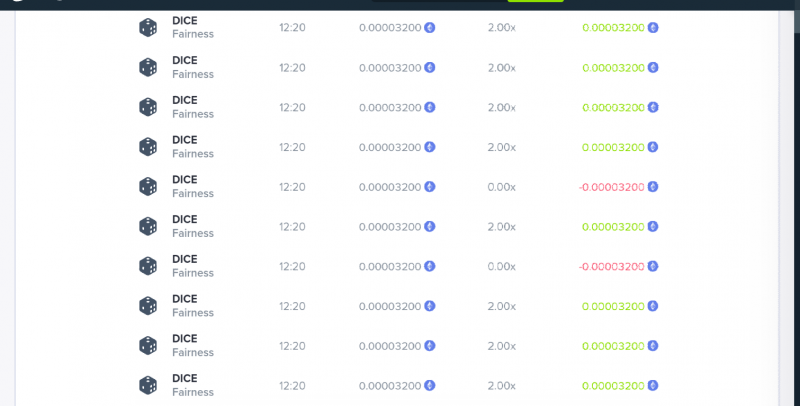Click bet coin icon in win row between losses
This screenshot has width=800, height=406.
click(x=430, y=226)
